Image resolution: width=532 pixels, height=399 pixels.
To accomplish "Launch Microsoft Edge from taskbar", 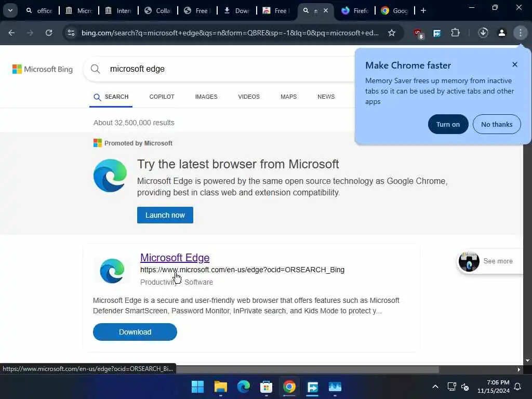I will (244, 387).
